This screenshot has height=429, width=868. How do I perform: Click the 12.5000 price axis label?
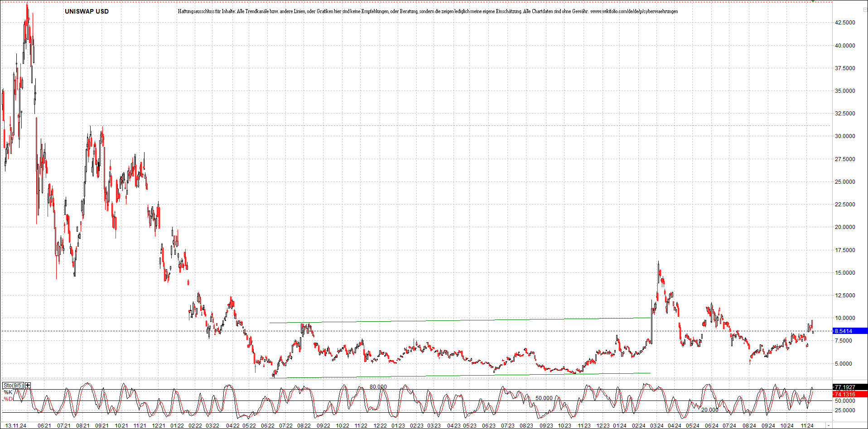(845, 295)
